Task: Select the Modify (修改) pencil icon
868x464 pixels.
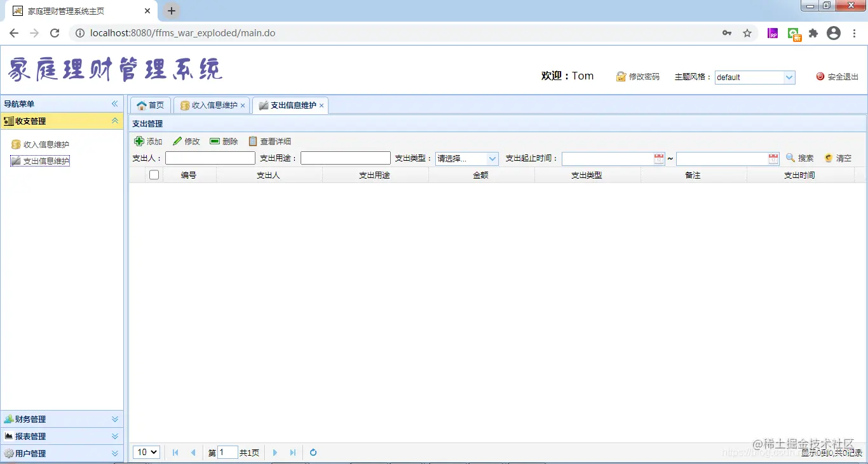Action: tap(178, 141)
